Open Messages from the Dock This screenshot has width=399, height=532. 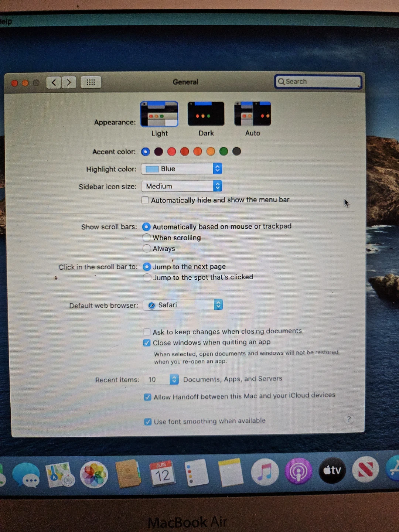click(26, 475)
